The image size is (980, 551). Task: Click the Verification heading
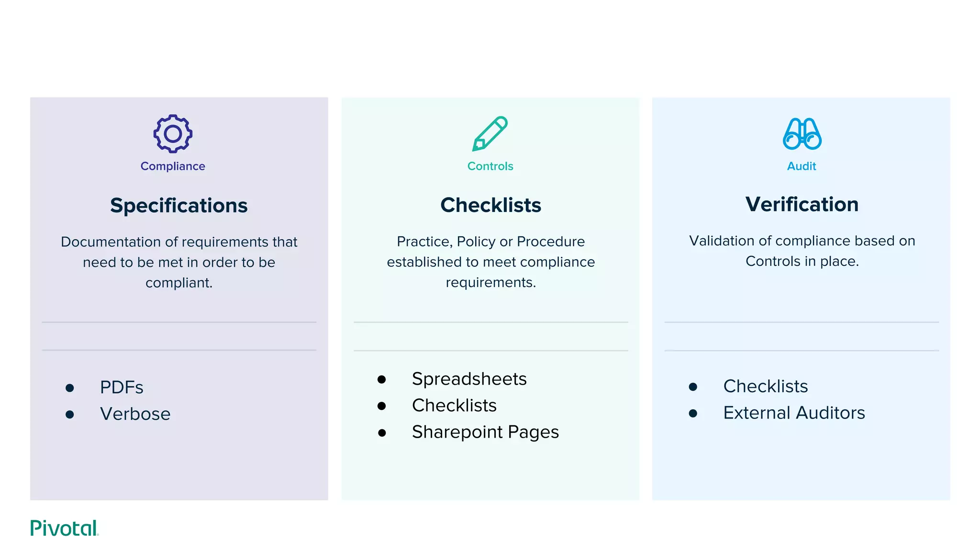point(802,204)
